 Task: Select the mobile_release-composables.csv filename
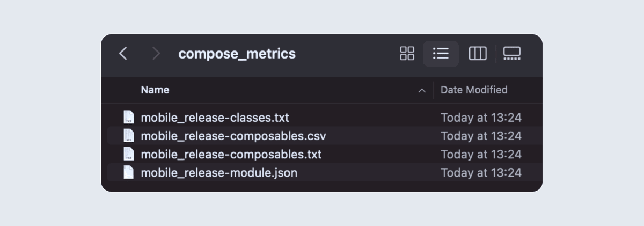(x=233, y=136)
